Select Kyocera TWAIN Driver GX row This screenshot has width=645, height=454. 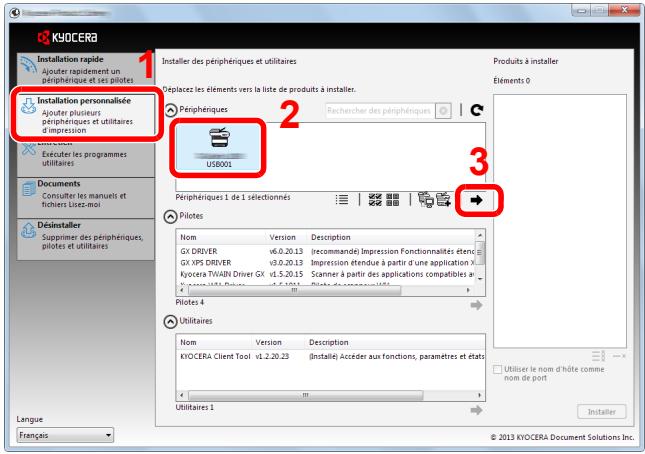click(327, 274)
